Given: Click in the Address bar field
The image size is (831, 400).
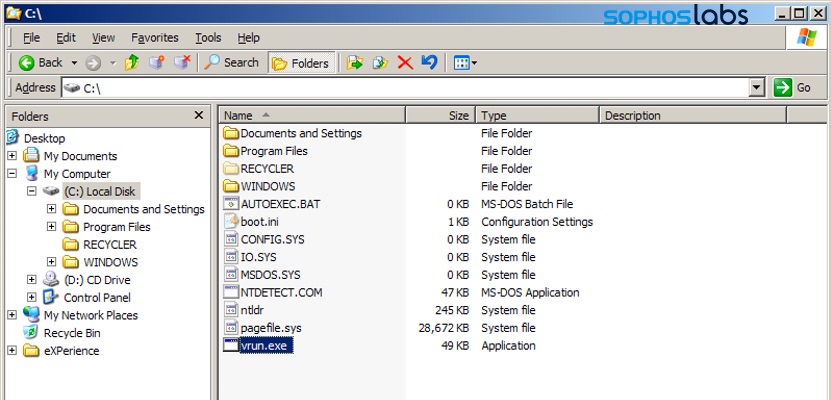Looking at the screenshot, I should click(405, 87).
